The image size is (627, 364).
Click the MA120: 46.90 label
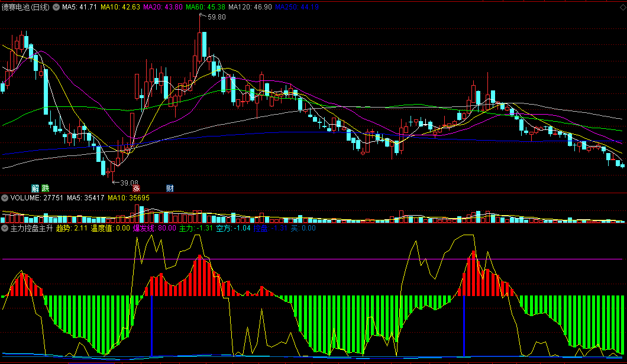click(250, 7)
